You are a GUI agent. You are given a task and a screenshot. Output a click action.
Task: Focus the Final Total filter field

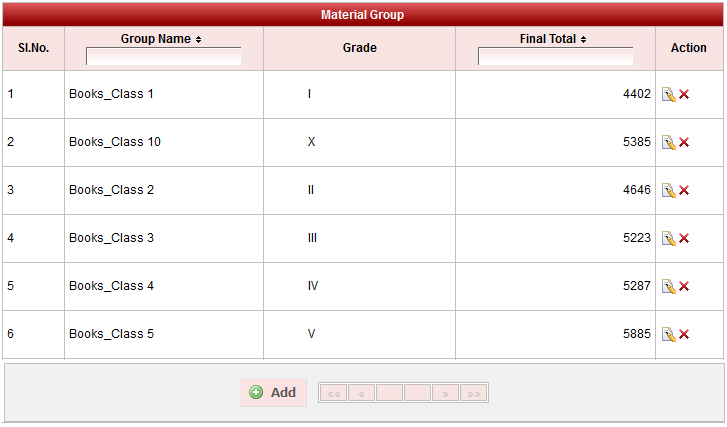(555, 57)
